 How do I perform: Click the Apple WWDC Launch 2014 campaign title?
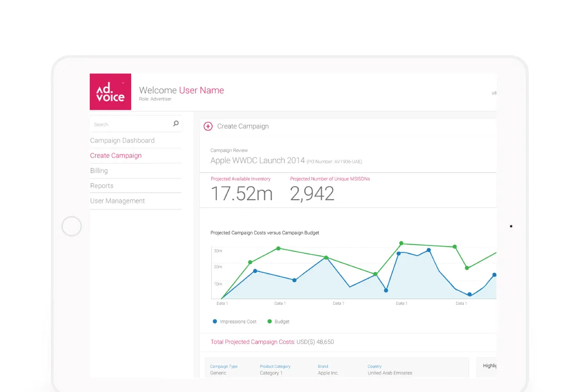tap(258, 160)
